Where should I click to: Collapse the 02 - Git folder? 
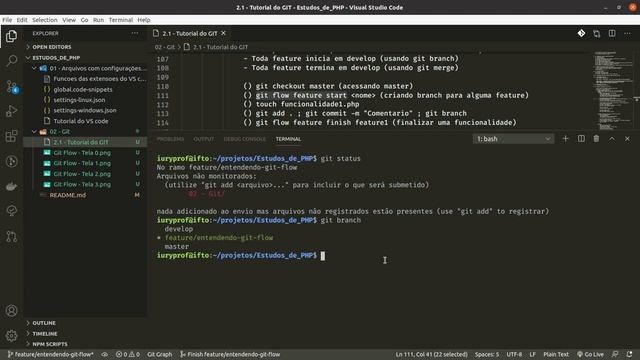point(60,131)
